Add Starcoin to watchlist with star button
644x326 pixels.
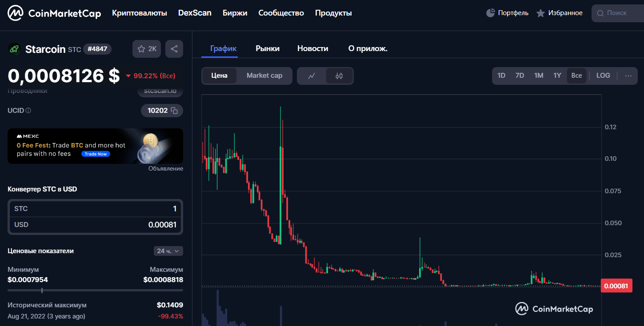147,49
